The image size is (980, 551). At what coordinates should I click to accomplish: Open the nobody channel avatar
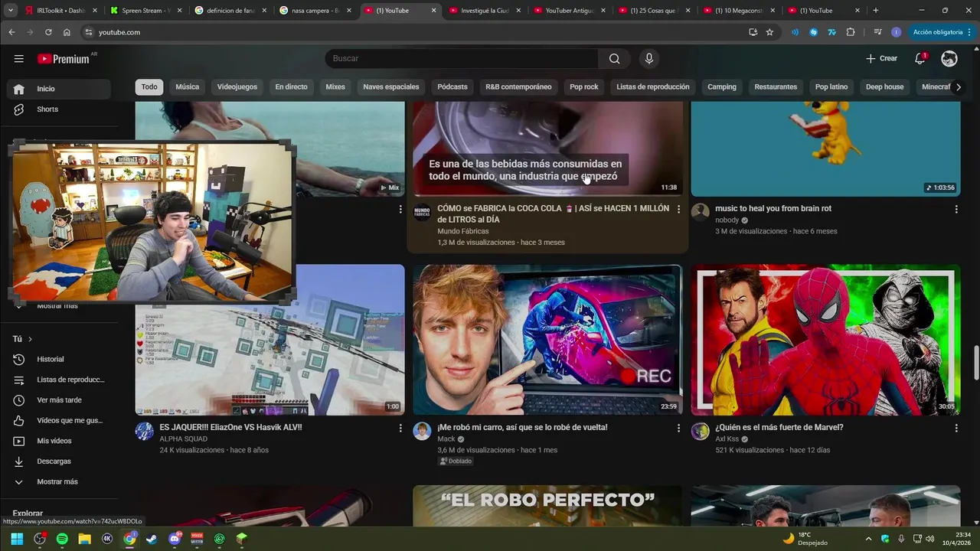(x=700, y=212)
